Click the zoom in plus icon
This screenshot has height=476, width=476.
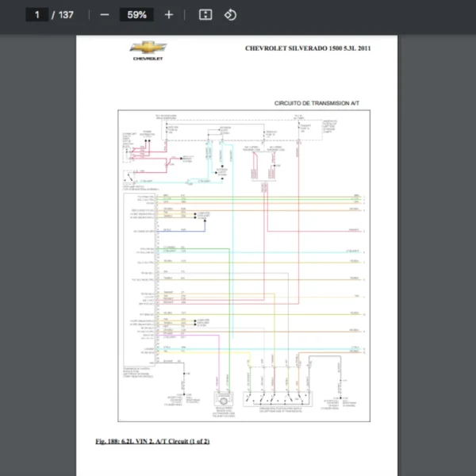[x=168, y=15]
